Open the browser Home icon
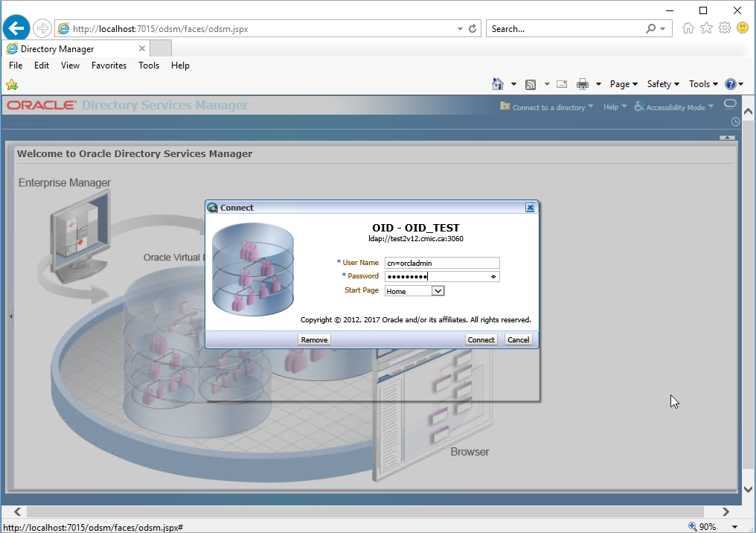 coord(688,28)
